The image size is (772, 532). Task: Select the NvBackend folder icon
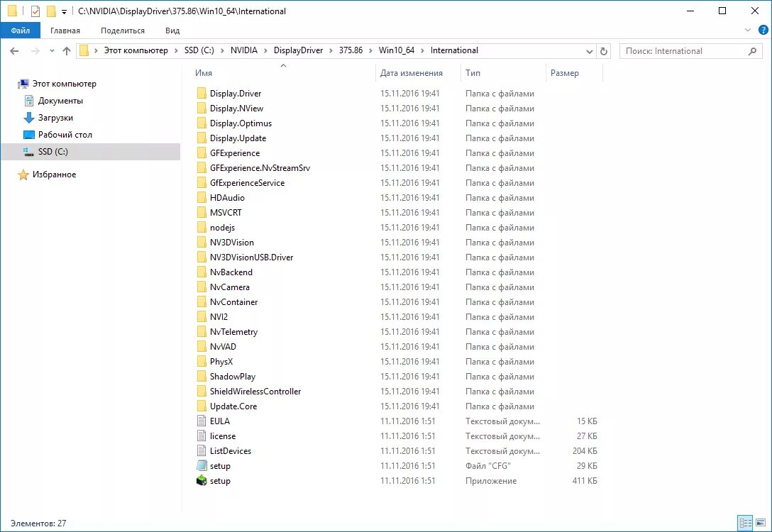coord(202,272)
